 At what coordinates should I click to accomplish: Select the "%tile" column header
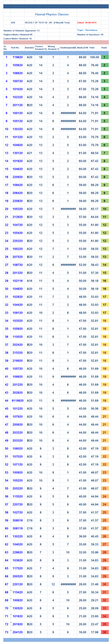pyautogui.click(x=92, y=48)
